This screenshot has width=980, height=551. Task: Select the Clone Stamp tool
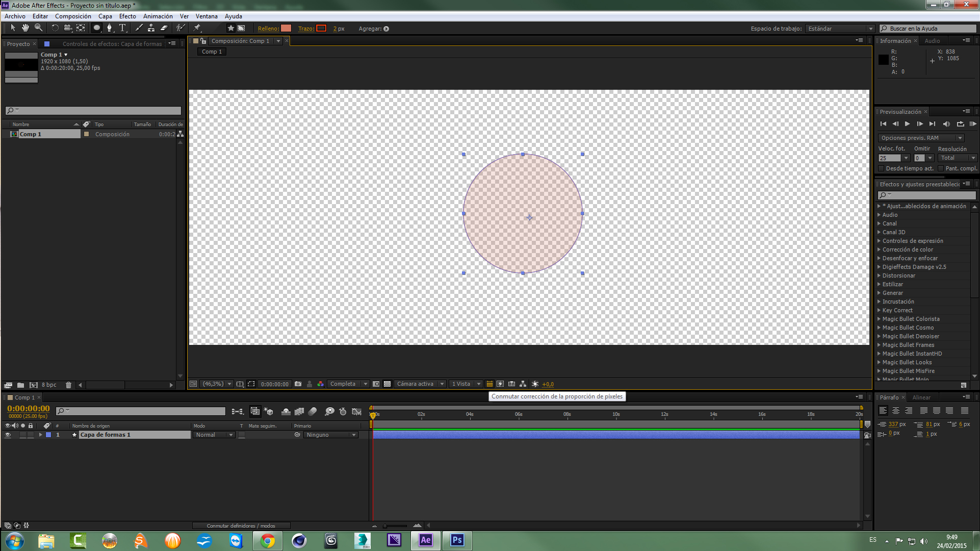(x=151, y=28)
